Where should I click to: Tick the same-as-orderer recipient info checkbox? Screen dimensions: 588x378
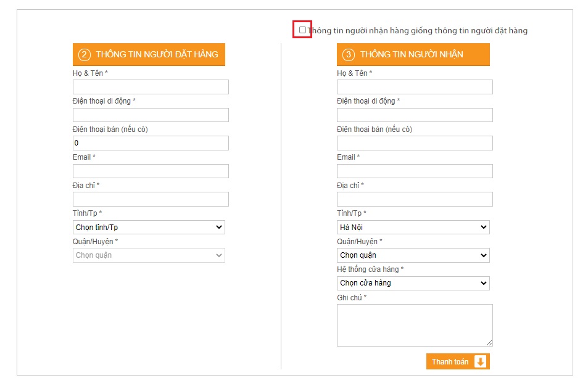coord(302,30)
